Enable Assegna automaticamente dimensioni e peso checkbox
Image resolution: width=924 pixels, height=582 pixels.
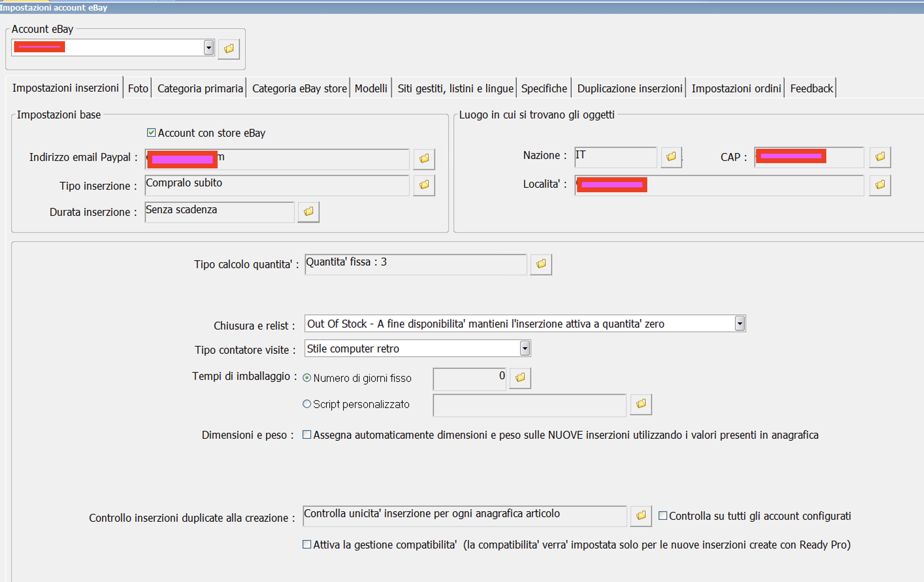pos(306,435)
